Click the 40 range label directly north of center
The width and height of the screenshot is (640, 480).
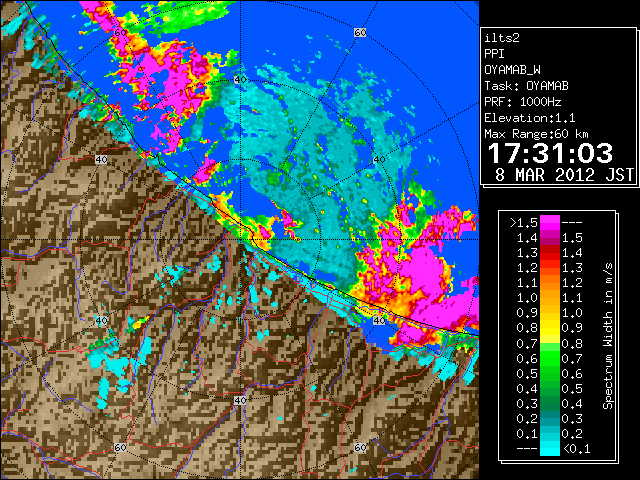click(x=240, y=80)
